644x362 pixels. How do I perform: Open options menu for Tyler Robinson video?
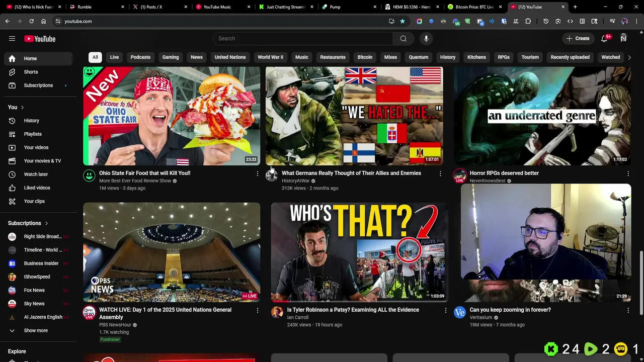445,311
